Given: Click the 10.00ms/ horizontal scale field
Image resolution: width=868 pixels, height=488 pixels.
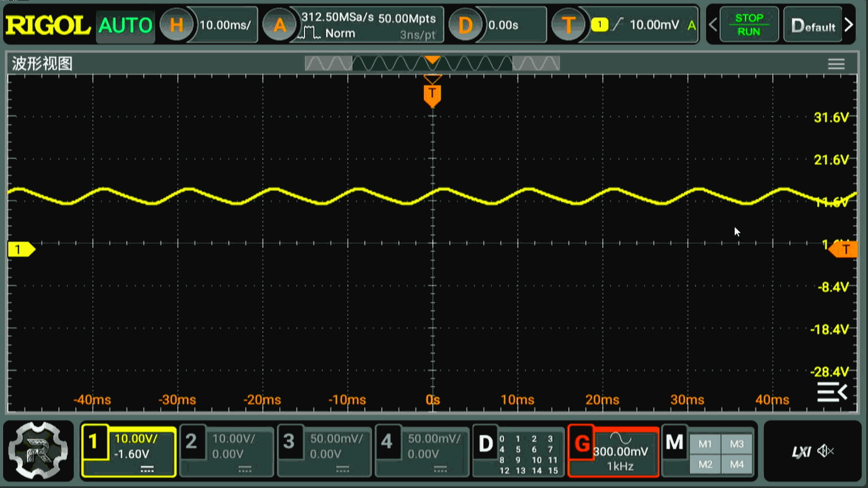Looking at the screenshot, I should point(226,25).
